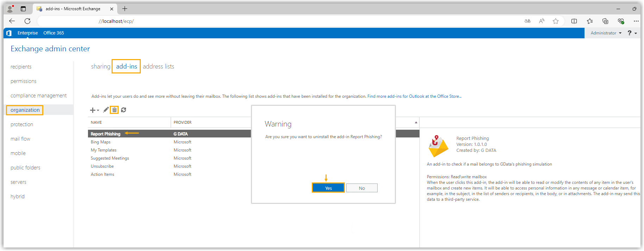Sort by the NAME column header
The height and width of the screenshot is (251, 644).
[96, 122]
